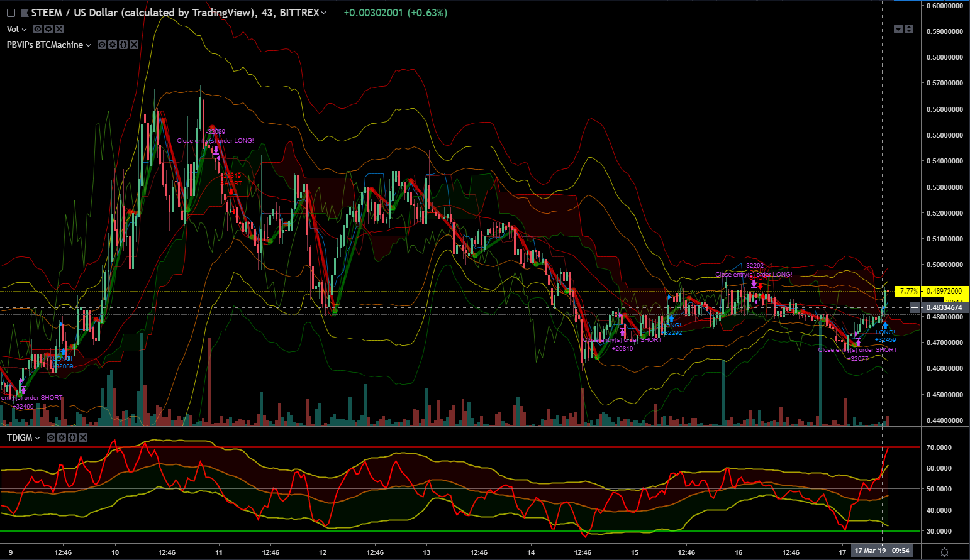Click the 50.0000 TDIGM axis level
Screen dimensions: 970x560
pos(939,489)
